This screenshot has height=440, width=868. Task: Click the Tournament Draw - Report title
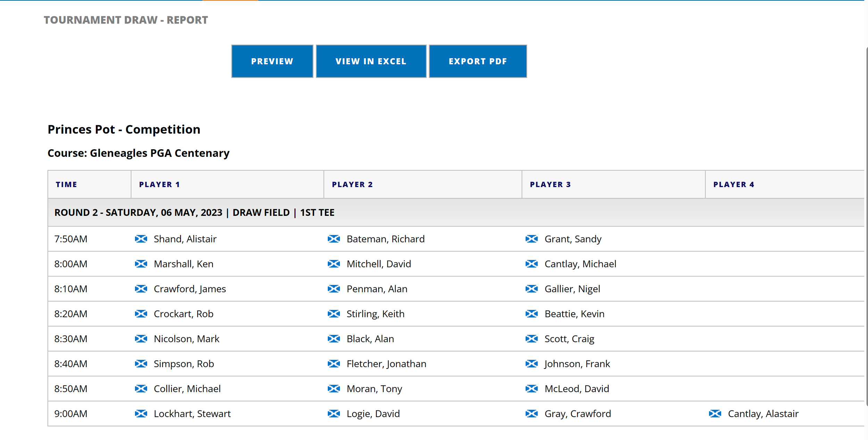coord(126,20)
